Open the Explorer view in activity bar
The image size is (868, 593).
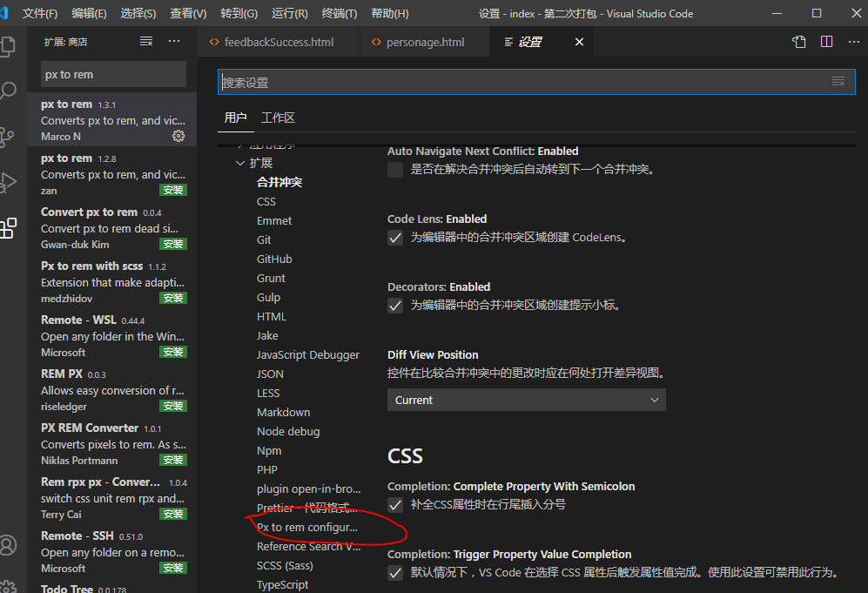pyautogui.click(x=8, y=46)
